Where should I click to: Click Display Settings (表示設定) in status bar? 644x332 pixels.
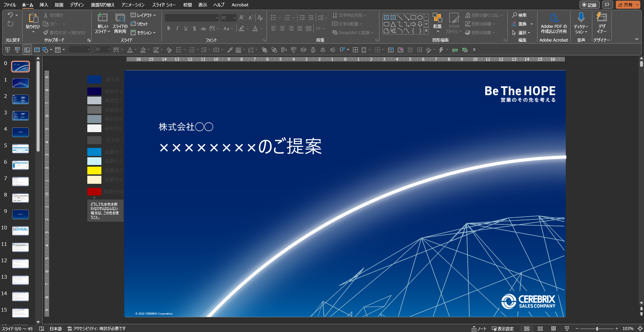point(503,329)
